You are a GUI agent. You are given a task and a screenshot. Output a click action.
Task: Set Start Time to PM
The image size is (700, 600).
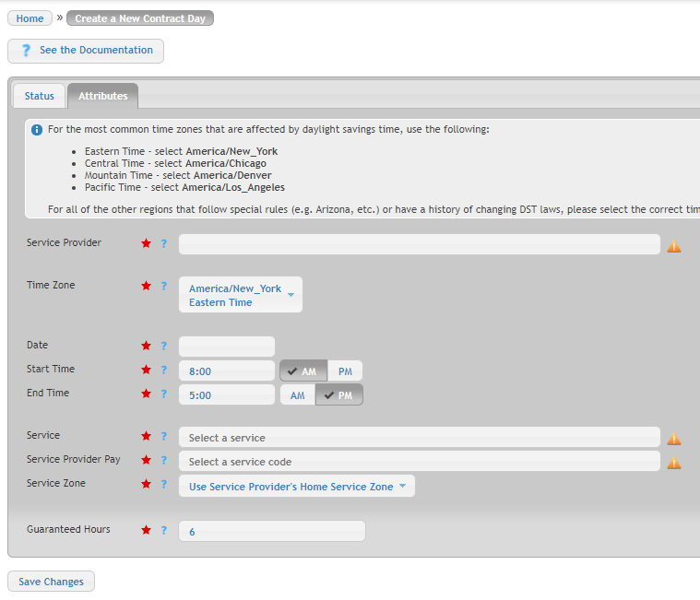(345, 371)
